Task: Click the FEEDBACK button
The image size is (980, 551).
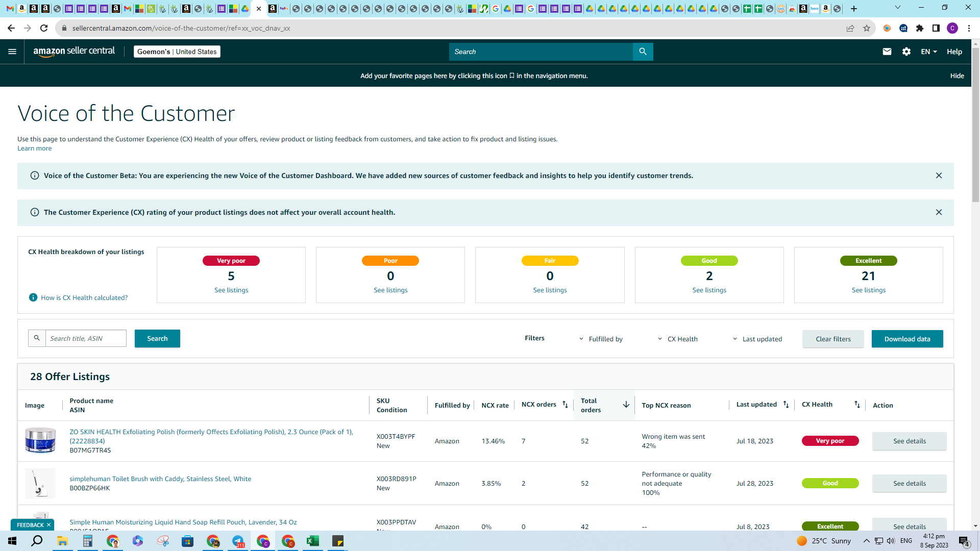Action: tap(30, 525)
